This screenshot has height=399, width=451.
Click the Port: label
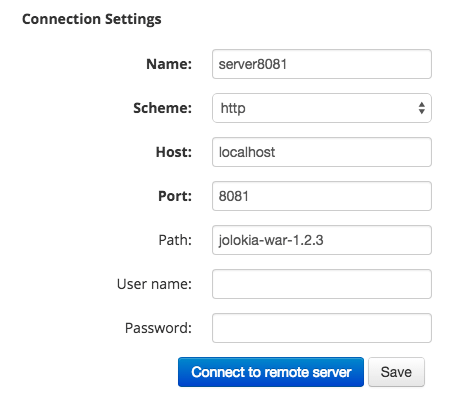click(x=175, y=196)
